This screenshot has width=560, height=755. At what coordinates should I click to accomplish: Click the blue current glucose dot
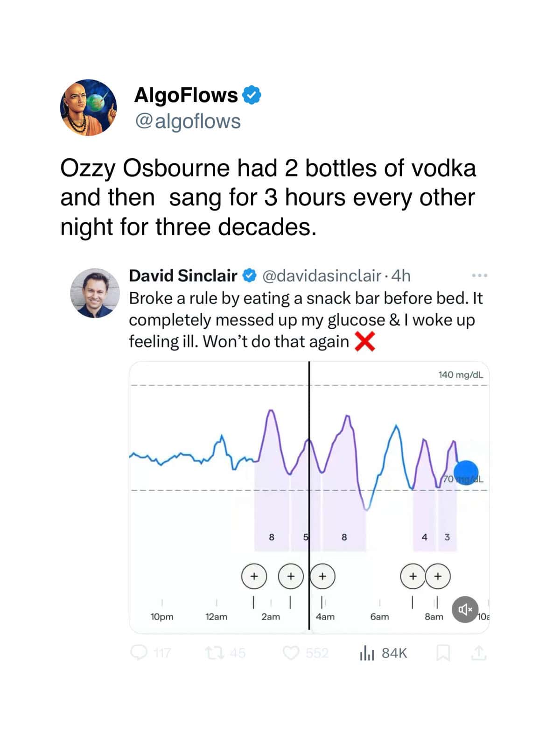pos(466,472)
